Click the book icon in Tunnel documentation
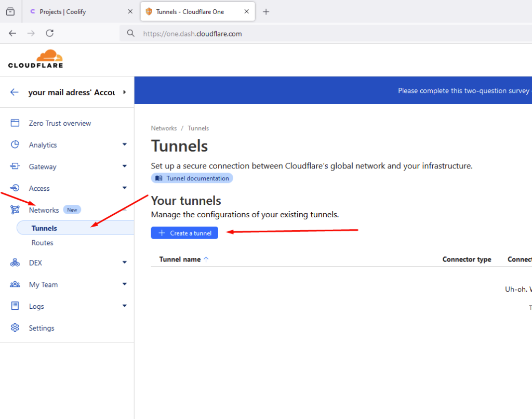The width and height of the screenshot is (532, 419). 159,178
